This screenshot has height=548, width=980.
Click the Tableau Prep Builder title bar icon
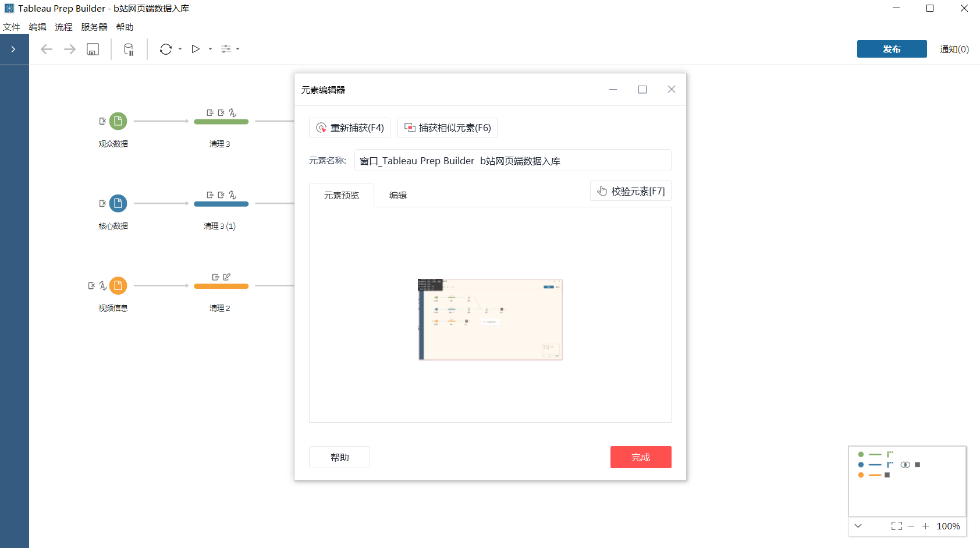click(9, 8)
